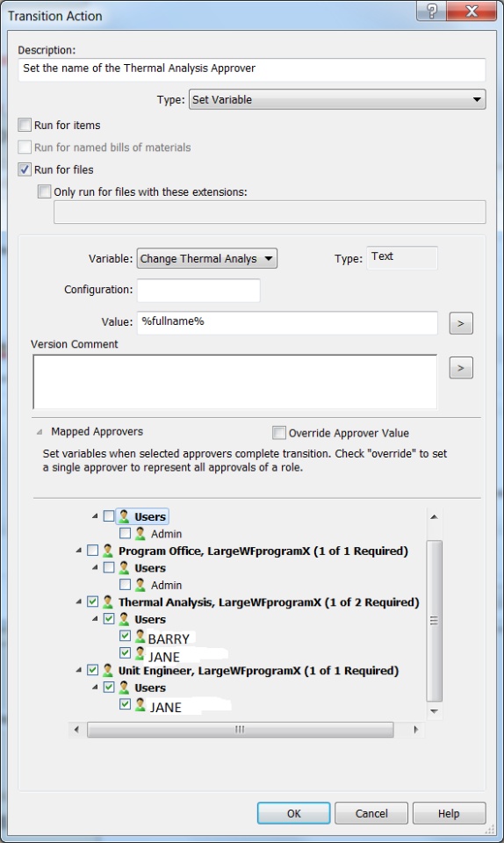Enable Run for items checkbox
Image resolution: width=504 pixels, height=843 pixels.
(25, 126)
